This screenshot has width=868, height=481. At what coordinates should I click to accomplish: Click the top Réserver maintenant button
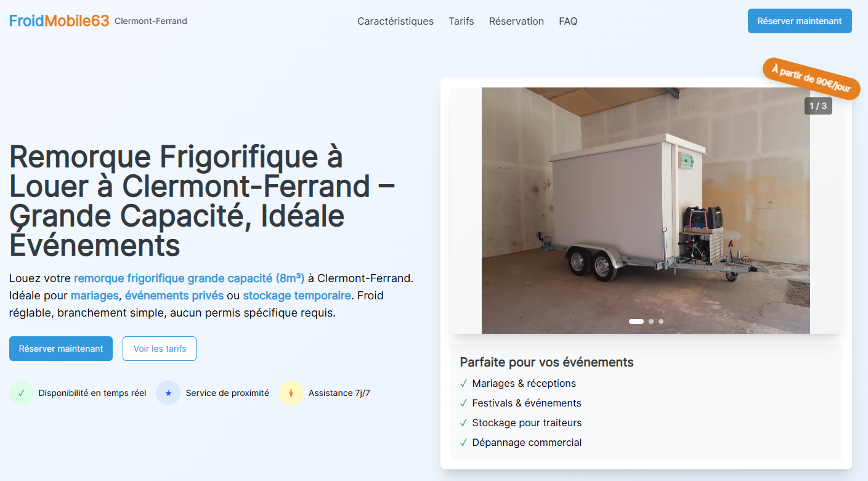[x=799, y=20]
